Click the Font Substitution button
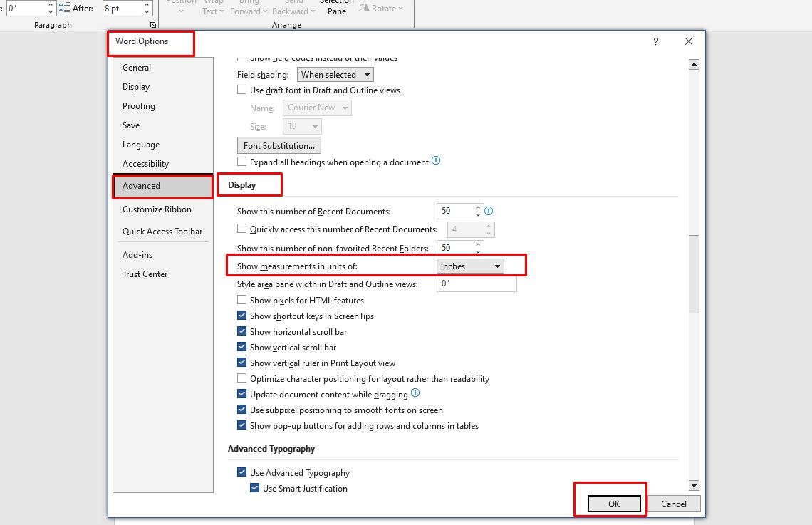 click(x=279, y=146)
